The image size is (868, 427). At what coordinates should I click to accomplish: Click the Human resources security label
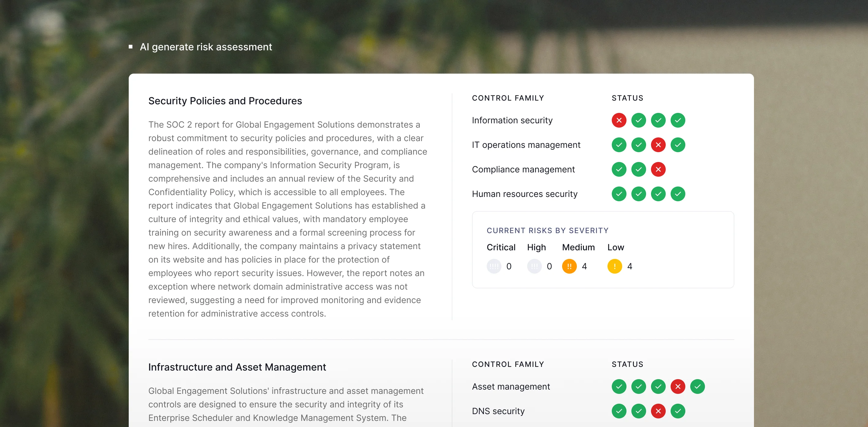click(525, 194)
